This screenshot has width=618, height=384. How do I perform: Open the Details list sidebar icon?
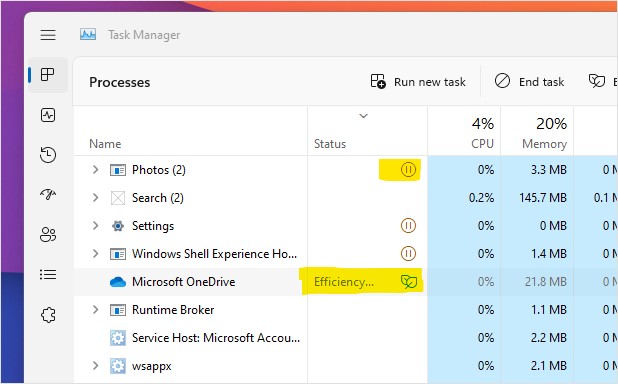(48, 274)
